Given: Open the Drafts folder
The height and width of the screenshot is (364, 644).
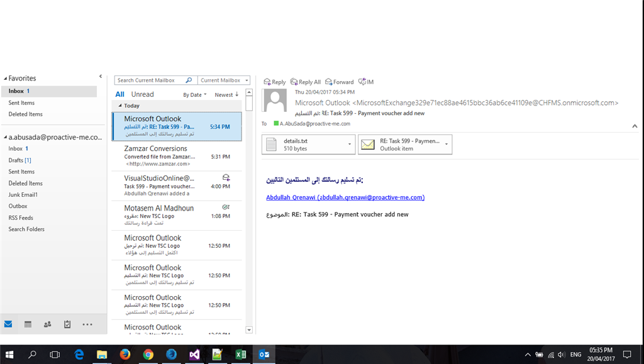Looking at the screenshot, I should click(x=19, y=160).
